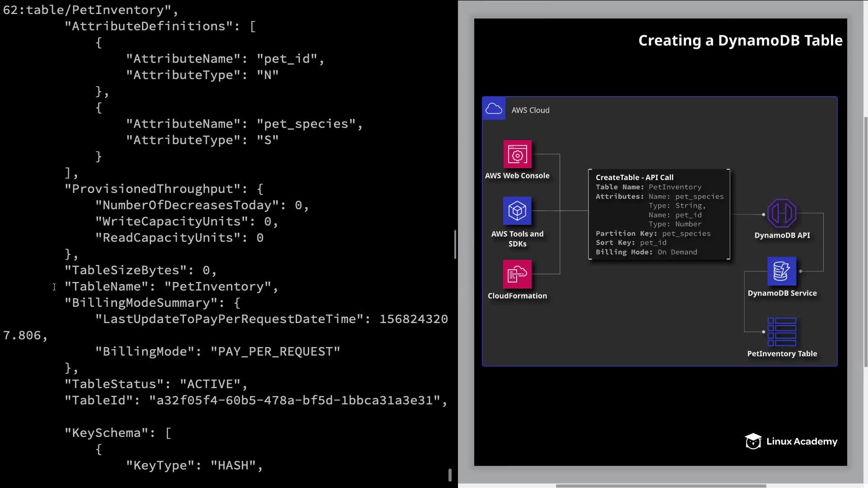This screenshot has height=488, width=868.
Task: Click the TableId value in terminal
Action: [x=295, y=400]
